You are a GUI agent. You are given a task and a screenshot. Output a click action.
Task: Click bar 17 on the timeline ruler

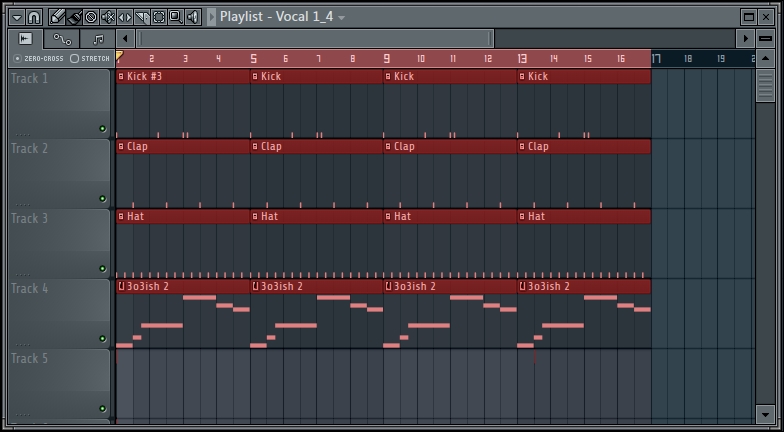pos(656,59)
